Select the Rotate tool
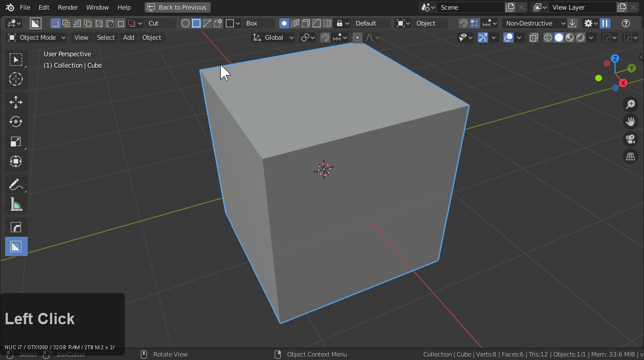The width and height of the screenshot is (644, 360). [16, 122]
